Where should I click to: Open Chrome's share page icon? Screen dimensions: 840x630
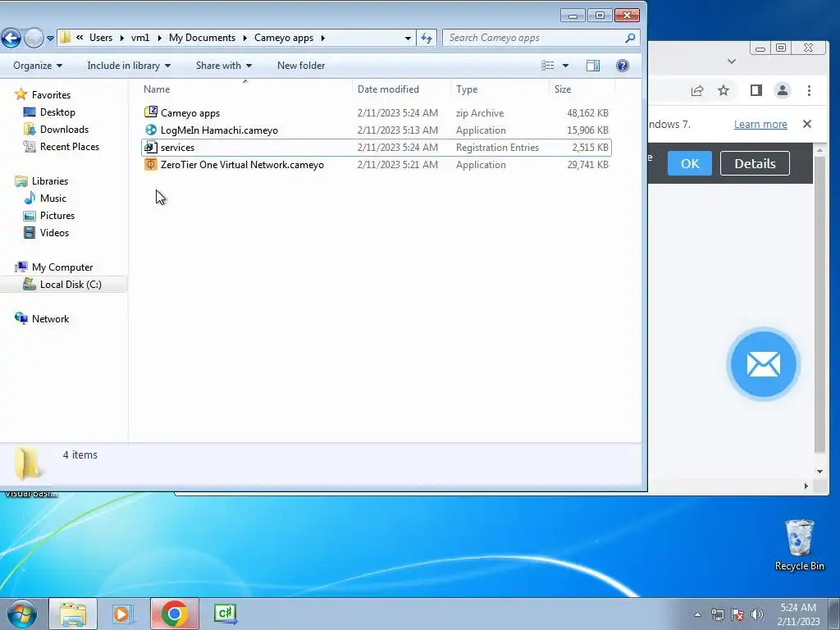[x=697, y=90]
